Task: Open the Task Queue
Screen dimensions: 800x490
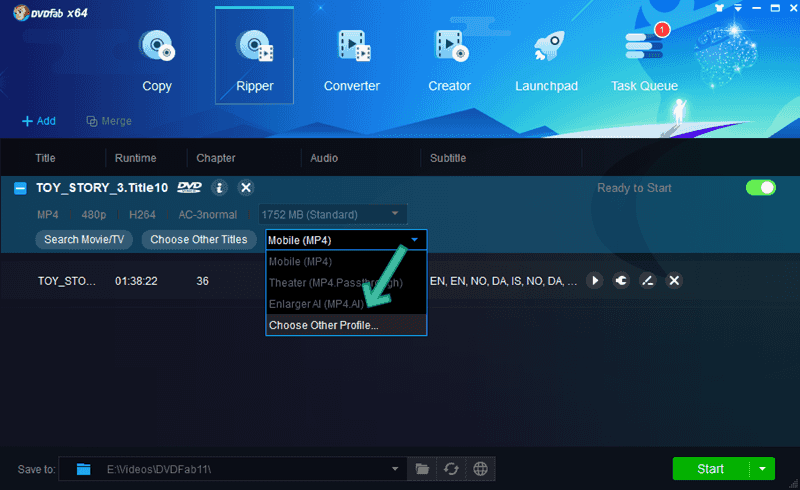Action: [644, 60]
